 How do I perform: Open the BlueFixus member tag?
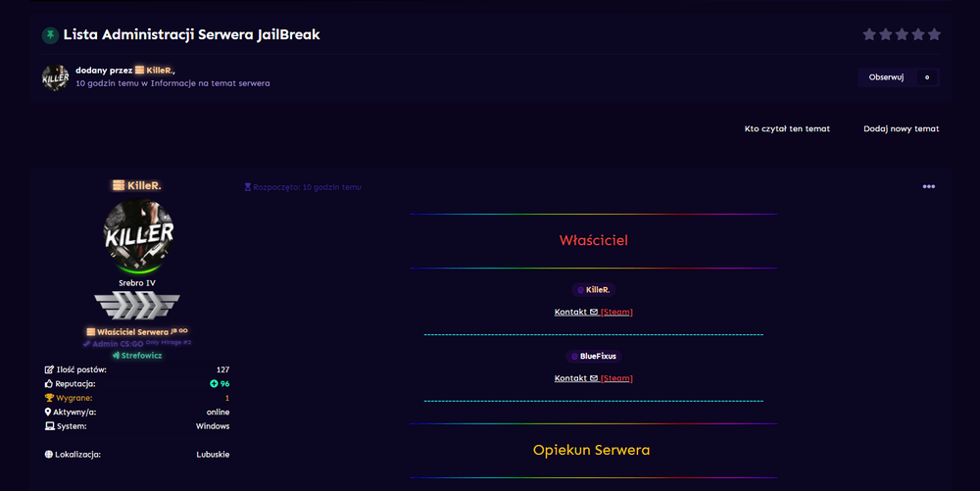593,356
